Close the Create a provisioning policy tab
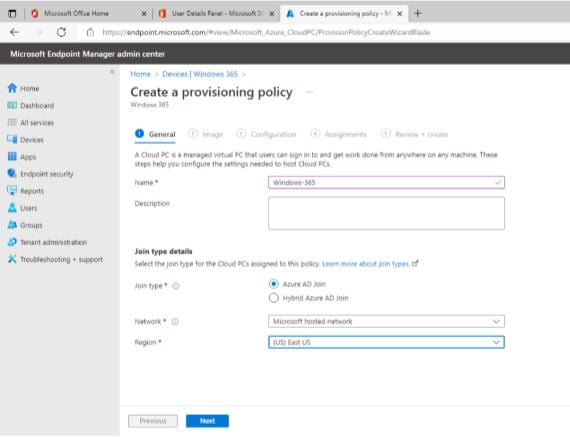The image size is (570, 437). [400, 14]
